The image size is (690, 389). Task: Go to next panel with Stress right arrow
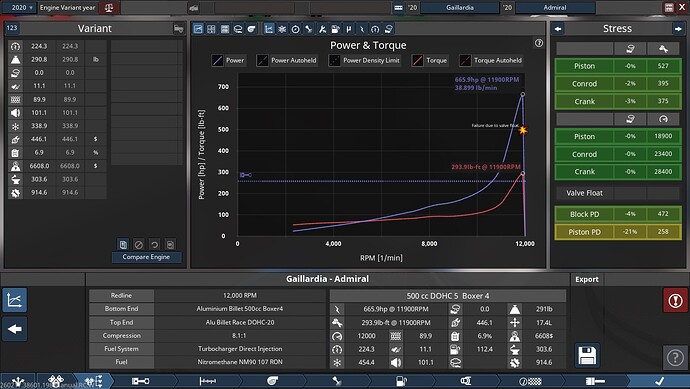coord(678,29)
